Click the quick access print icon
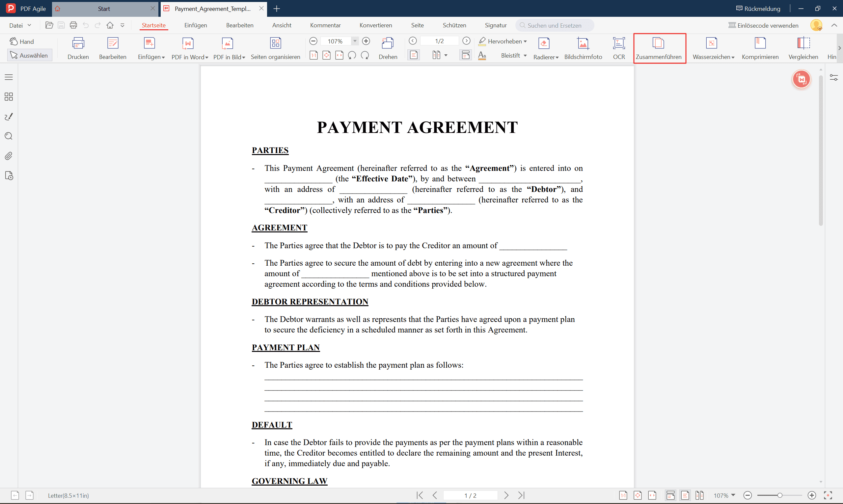The height and width of the screenshot is (504, 843). coord(73,25)
